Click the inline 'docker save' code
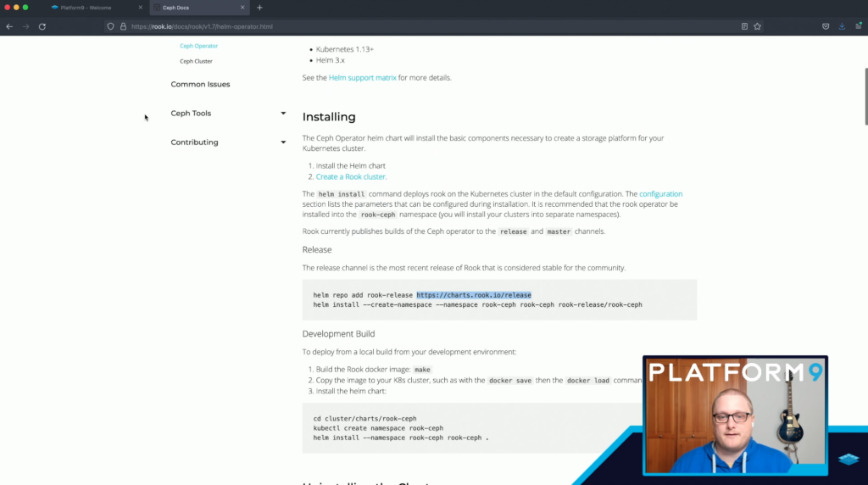The image size is (868, 485). (x=509, y=381)
